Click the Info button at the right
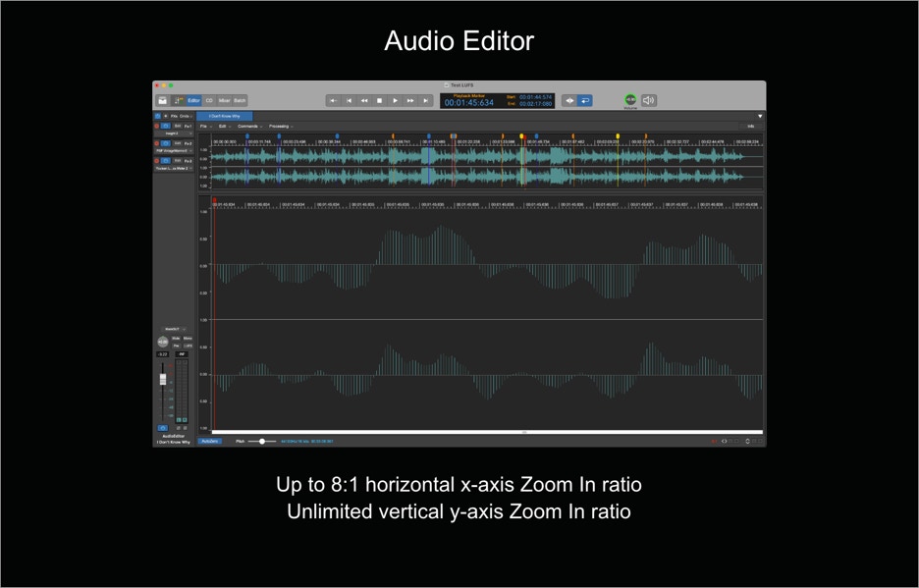The height and width of the screenshot is (588, 919). 751,127
